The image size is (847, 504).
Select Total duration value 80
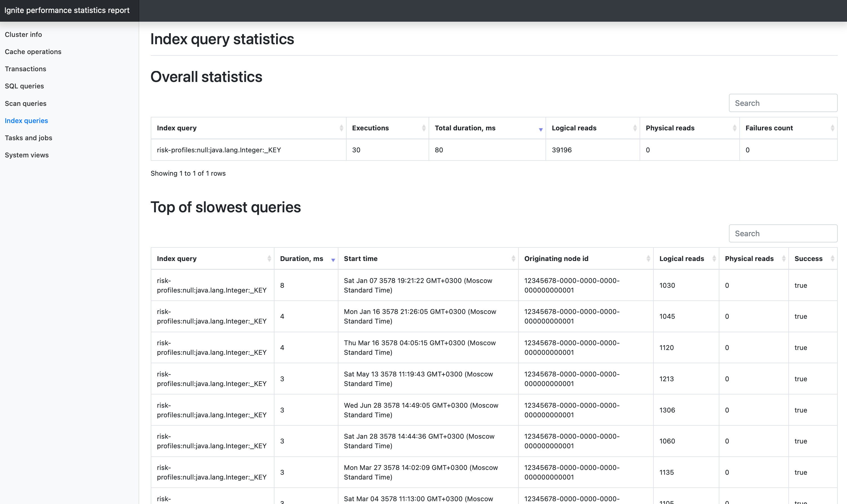(x=439, y=150)
